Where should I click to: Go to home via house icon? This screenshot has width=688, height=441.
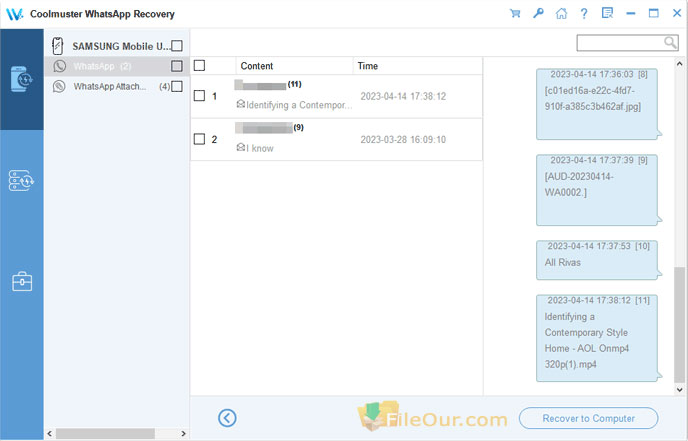click(x=561, y=14)
